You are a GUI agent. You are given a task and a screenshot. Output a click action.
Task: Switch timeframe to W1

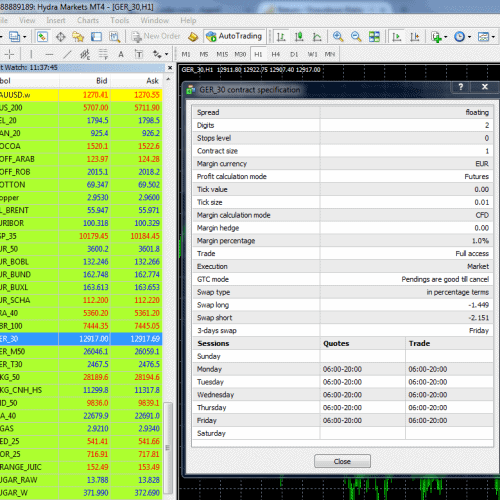[312, 54]
